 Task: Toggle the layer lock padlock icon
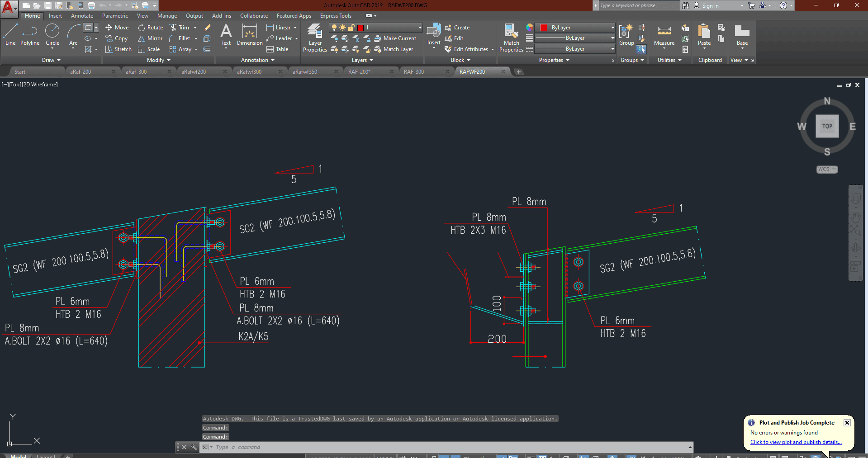[351, 28]
